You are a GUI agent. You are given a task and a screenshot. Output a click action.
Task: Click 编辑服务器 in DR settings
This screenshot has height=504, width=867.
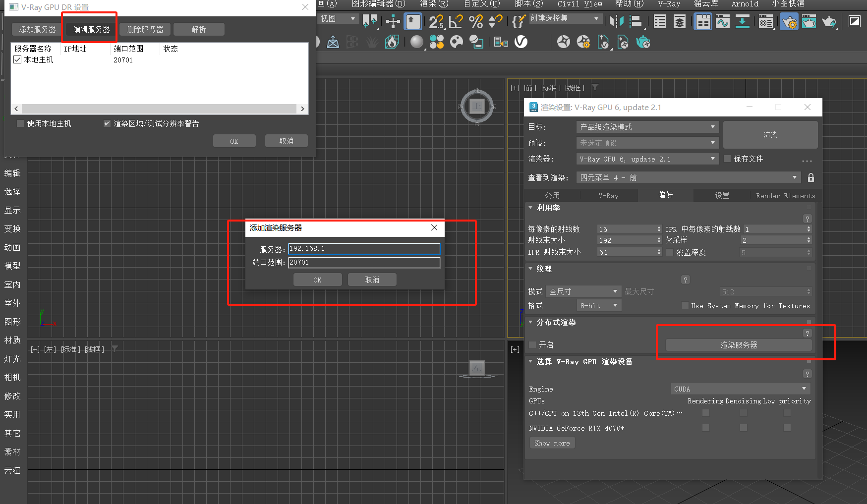(x=91, y=29)
